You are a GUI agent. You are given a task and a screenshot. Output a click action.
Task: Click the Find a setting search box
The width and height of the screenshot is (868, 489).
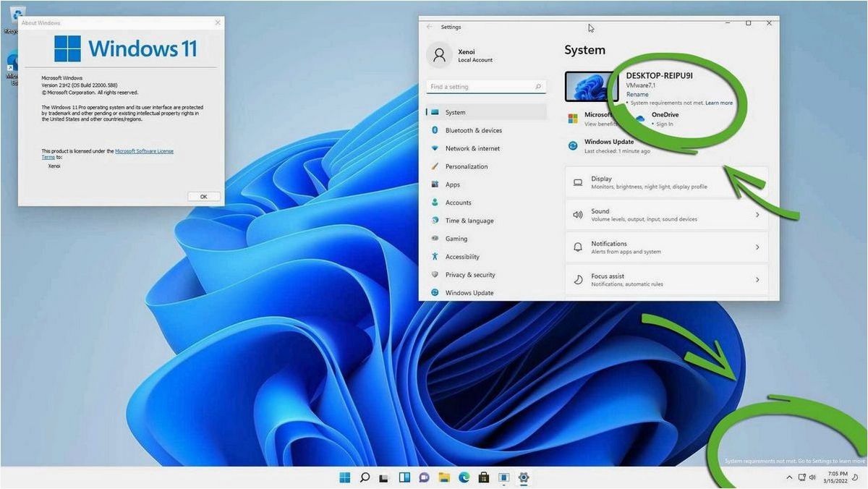(486, 87)
